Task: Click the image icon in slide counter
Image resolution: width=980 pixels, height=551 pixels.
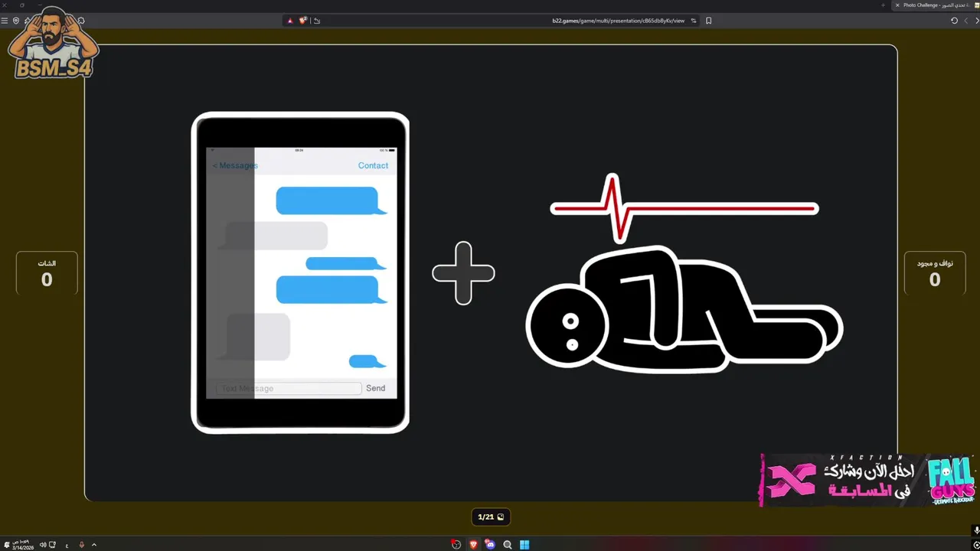Action: click(501, 517)
